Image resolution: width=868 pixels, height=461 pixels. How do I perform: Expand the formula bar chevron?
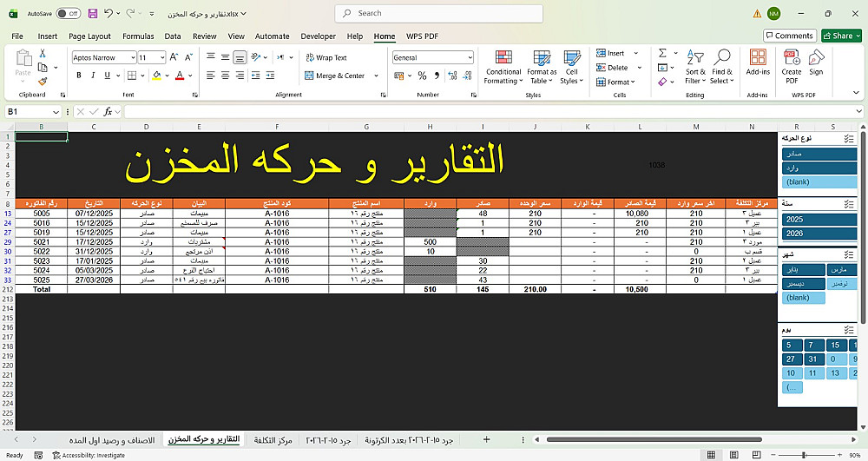click(x=858, y=112)
